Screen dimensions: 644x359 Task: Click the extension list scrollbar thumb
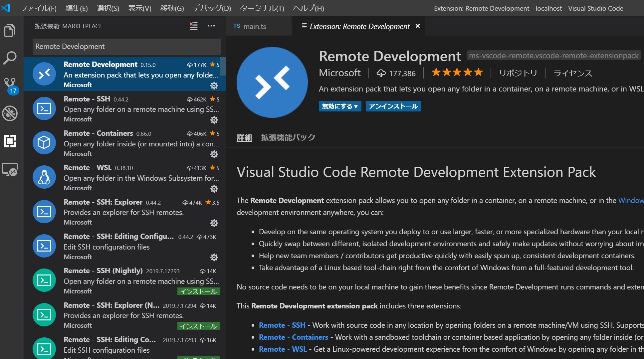223,66
